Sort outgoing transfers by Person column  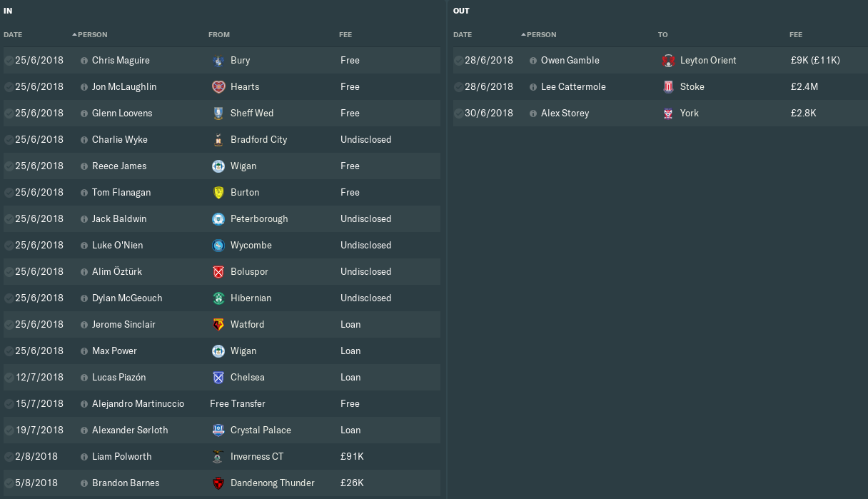coord(541,35)
